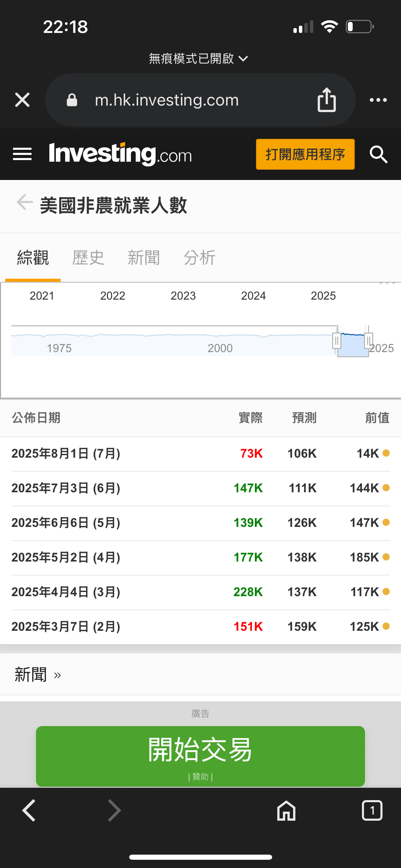This screenshot has width=401, height=868.
Task: Click the 2000 label on the chart navigator
Action: 220,348
